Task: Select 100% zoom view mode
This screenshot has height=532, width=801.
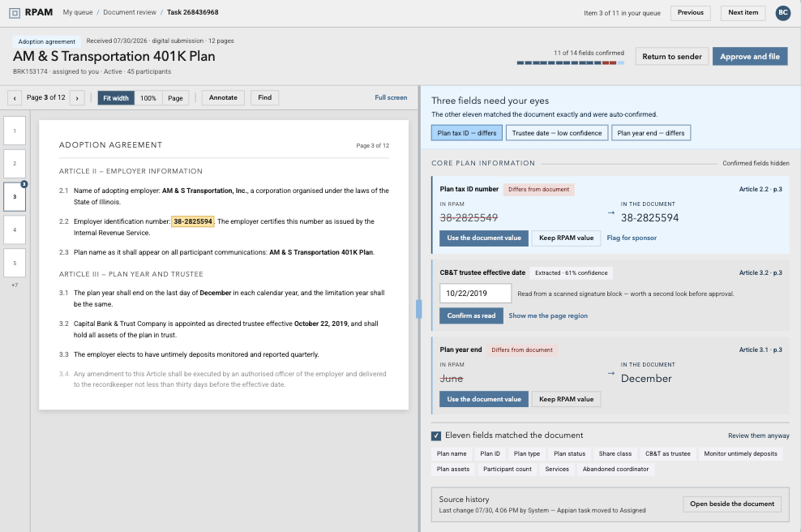Action: (x=148, y=98)
